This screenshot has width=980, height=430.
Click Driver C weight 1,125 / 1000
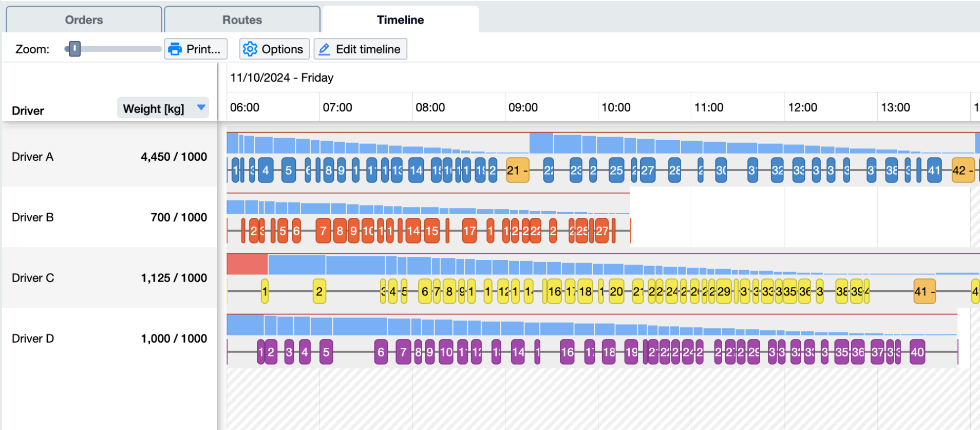coord(174,278)
